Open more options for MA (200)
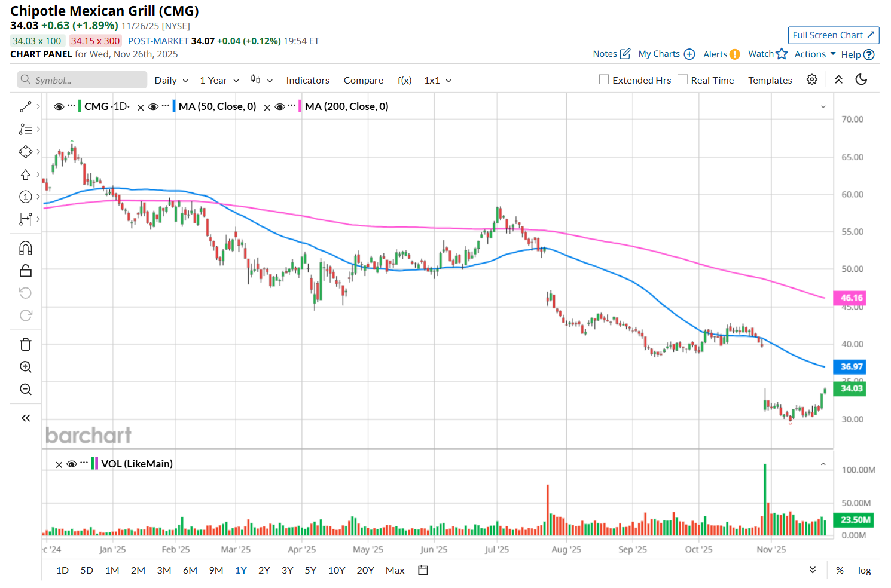This screenshot has height=588, width=891. tap(292, 106)
